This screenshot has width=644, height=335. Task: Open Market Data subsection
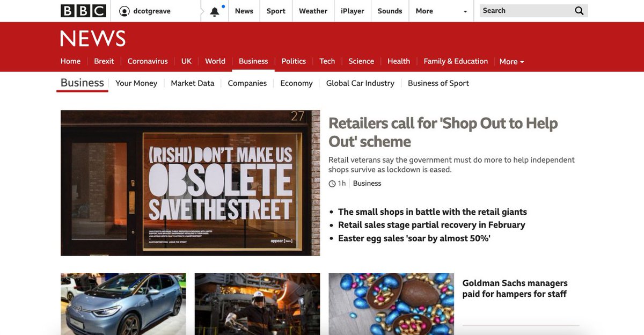pos(193,83)
